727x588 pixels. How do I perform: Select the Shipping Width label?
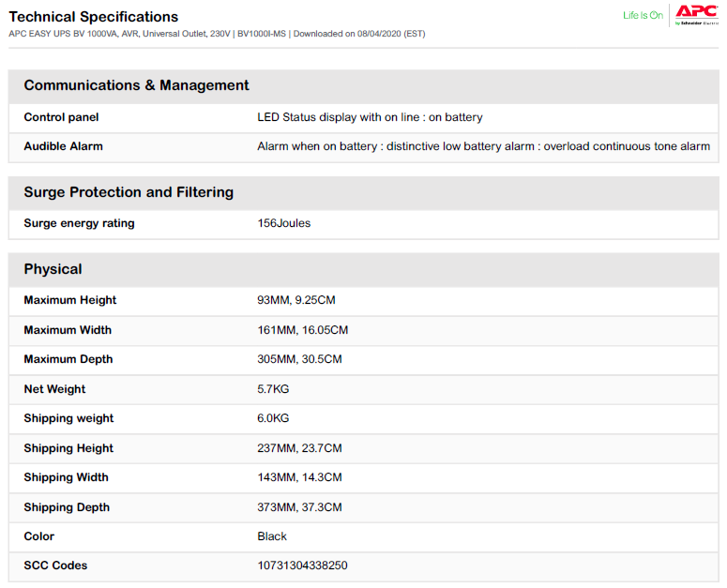pyautogui.click(x=66, y=477)
